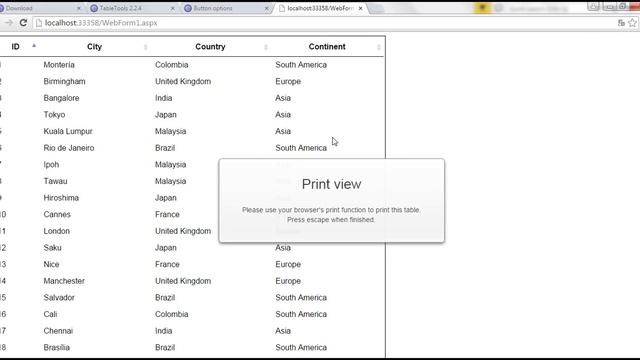Click Europe in the Birmingham row
Screen dimensions: 640x360
click(288, 82)
